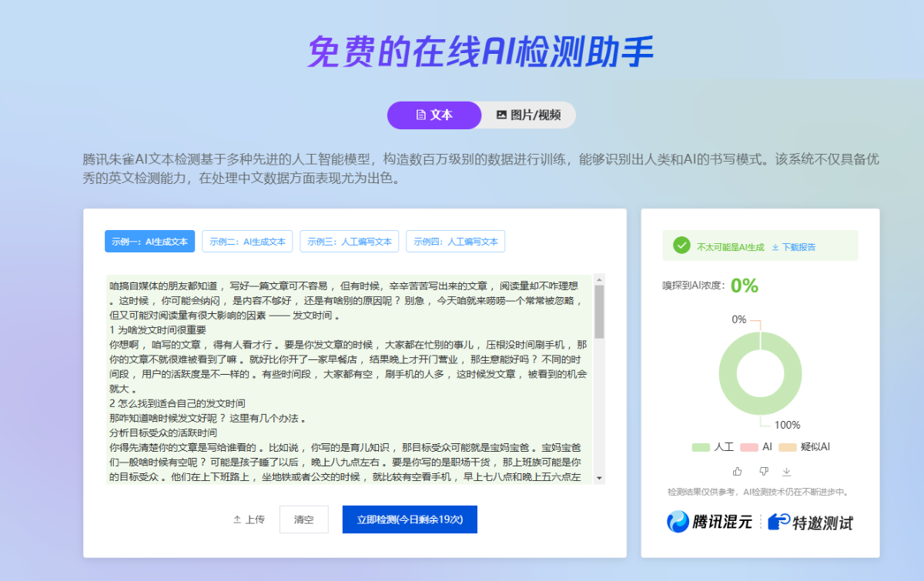Click the text area scrollbar thumb
Viewport: 924px width, 581px height.
point(600,312)
